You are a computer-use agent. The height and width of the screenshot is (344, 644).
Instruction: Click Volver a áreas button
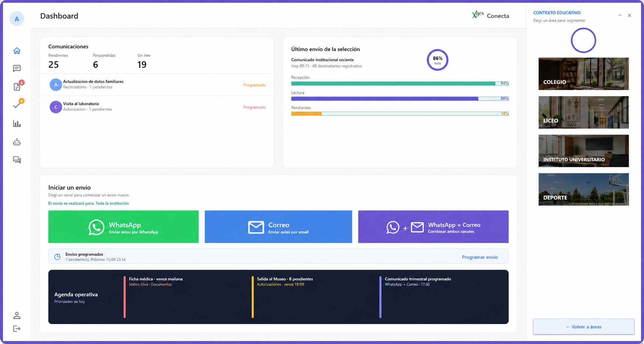(x=584, y=327)
